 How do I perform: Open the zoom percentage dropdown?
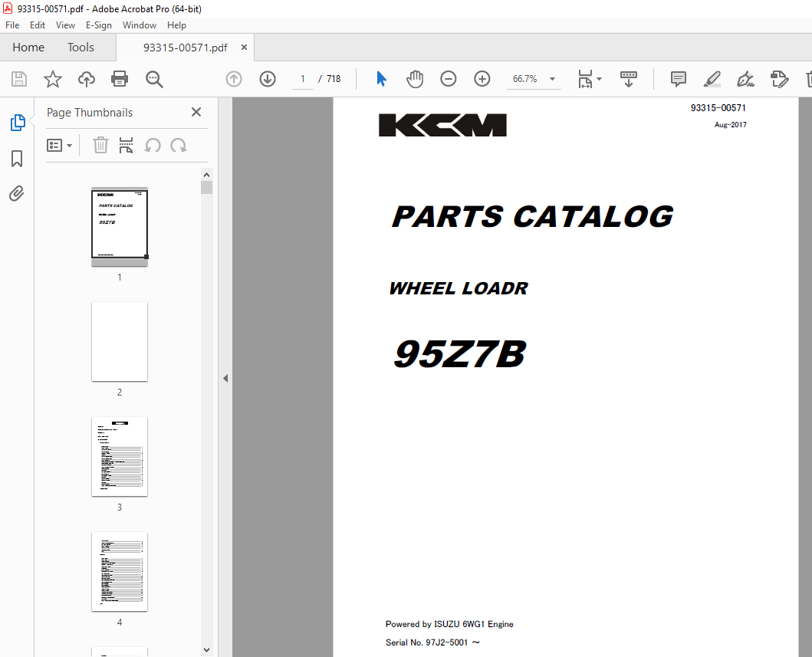coord(553,79)
